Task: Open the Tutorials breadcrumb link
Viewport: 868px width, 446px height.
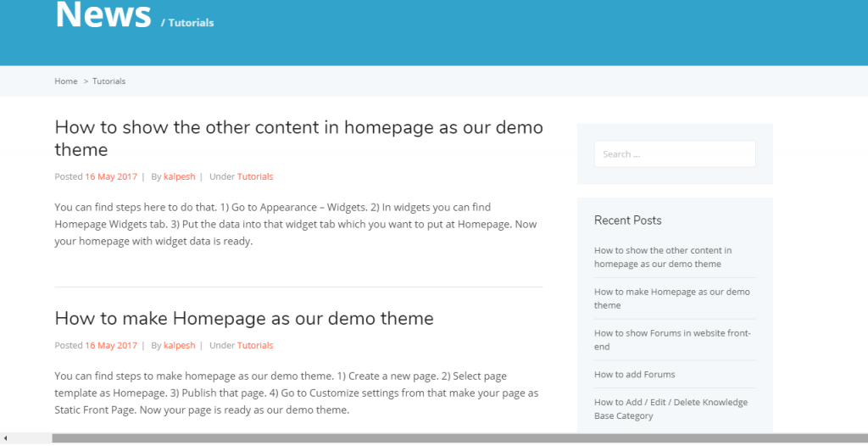Action: tap(109, 81)
